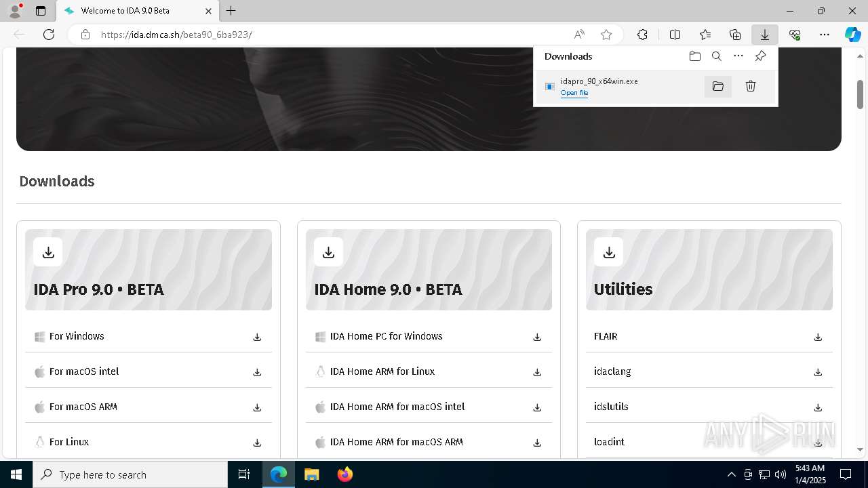Viewport: 868px width, 488px height.
Task: Delete idapro_90_x64win.exe from downloads list
Action: pyautogui.click(x=751, y=86)
